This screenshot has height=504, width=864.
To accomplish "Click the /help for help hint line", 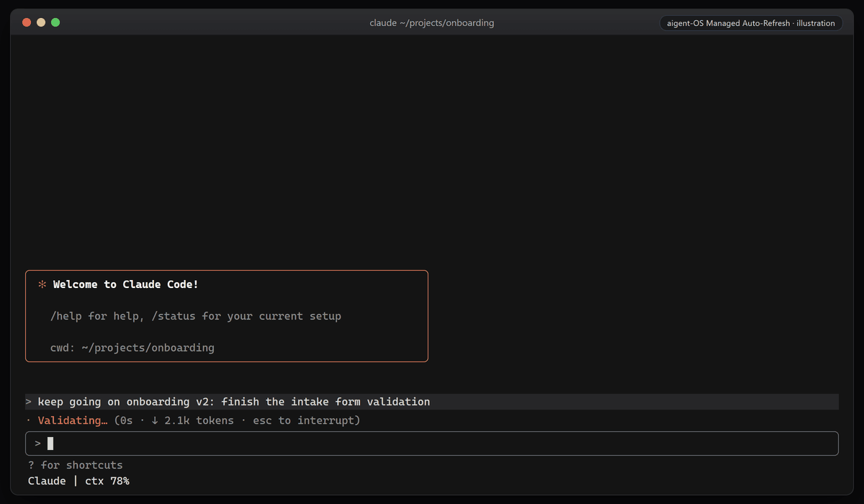I will 196,316.
